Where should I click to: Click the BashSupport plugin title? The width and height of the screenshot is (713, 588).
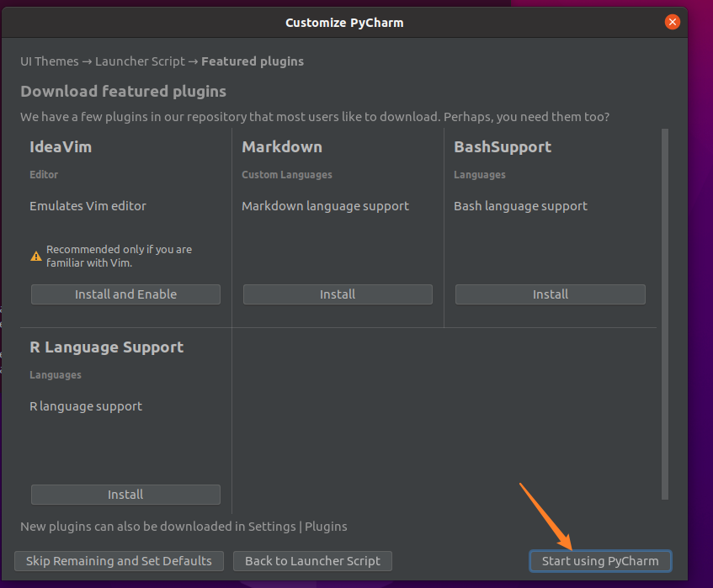pos(503,147)
